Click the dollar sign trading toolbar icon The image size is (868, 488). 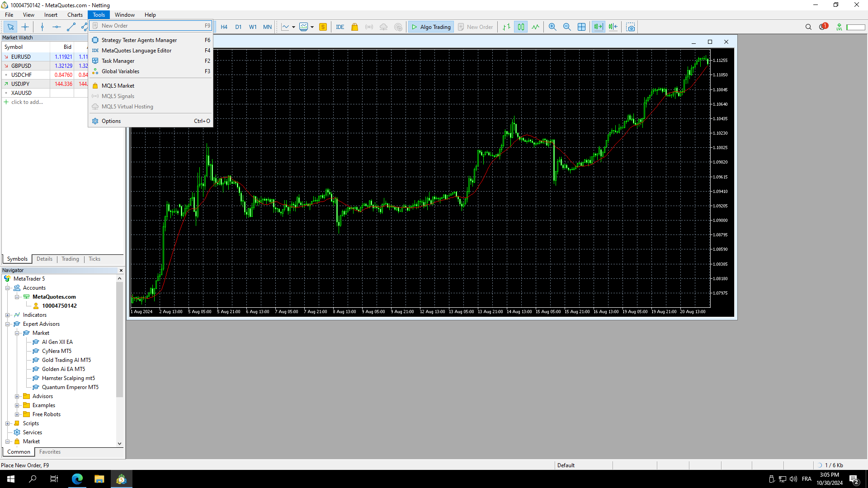323,27
